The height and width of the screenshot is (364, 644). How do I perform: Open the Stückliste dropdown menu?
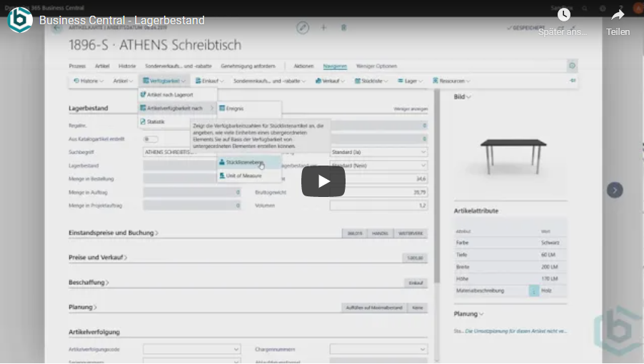(371, 81)
